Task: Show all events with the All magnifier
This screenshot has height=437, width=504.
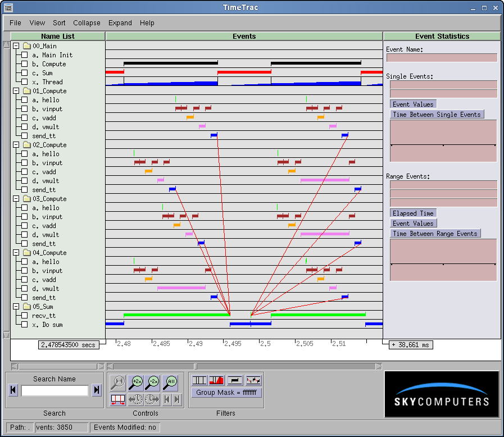Action: (170, 382)
